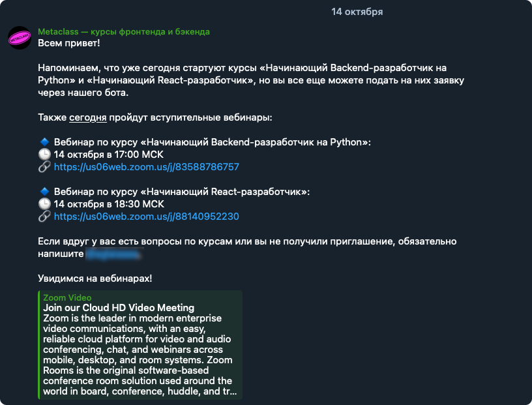This screenshot has width=532, height=405.
Task: Click the "14 октября" date badge
Action: tap(357, 12)
